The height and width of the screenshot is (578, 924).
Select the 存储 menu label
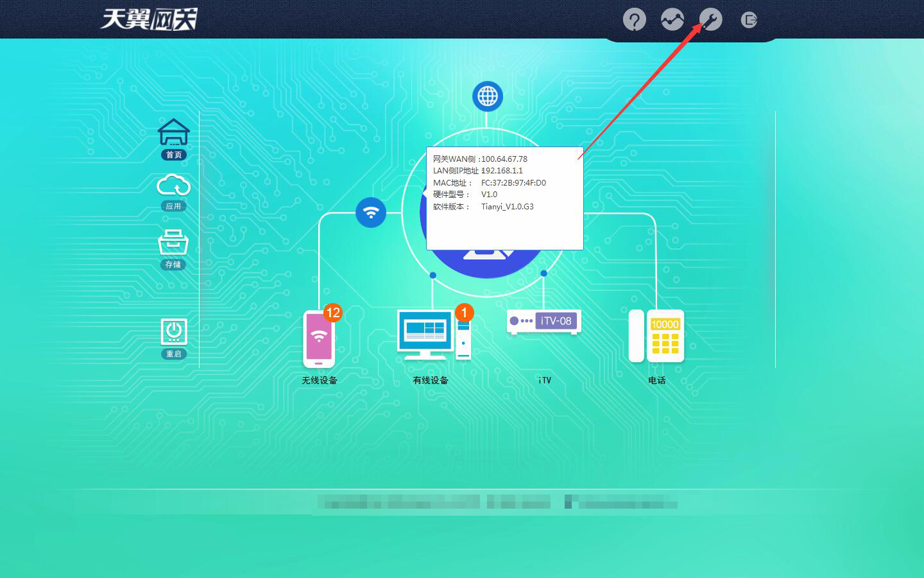pos(173,265)
